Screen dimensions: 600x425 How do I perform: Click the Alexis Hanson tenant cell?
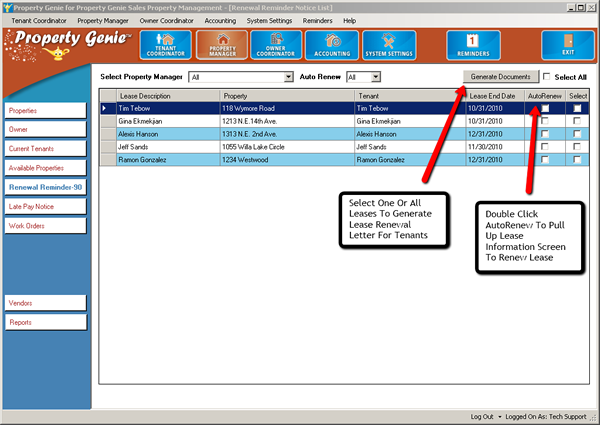point(410,134)
